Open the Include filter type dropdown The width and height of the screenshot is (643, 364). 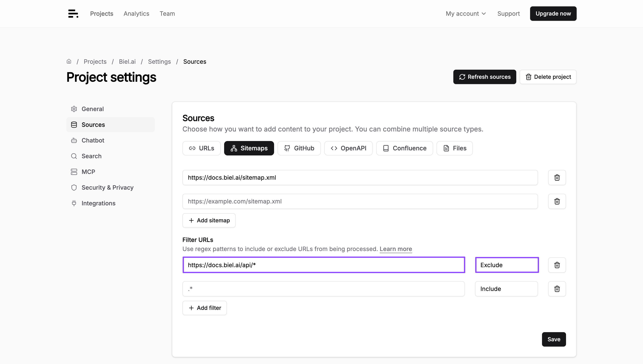point(506,289)
